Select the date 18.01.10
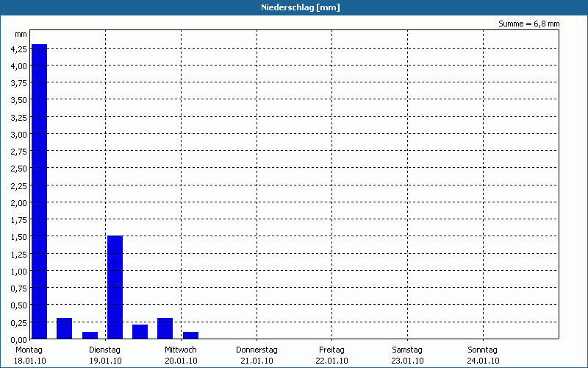 coord(30,361)
